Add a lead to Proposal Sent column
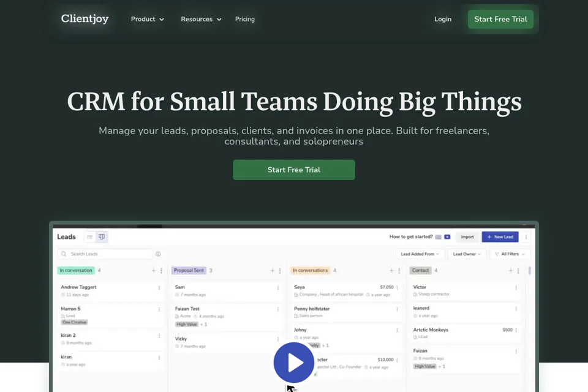Image resolution: width=588 pixels, height=392 pixels. (272, 271)
